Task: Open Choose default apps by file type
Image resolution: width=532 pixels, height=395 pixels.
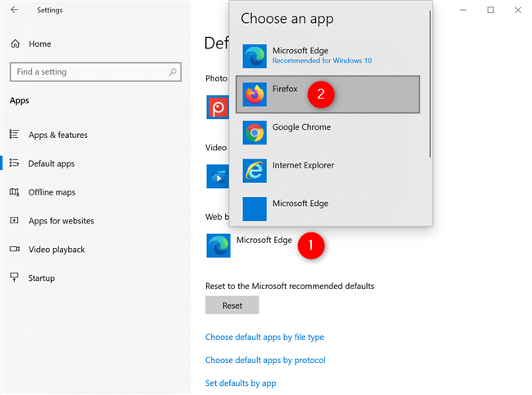Action: pyautogui.click(x=264, y=337)
